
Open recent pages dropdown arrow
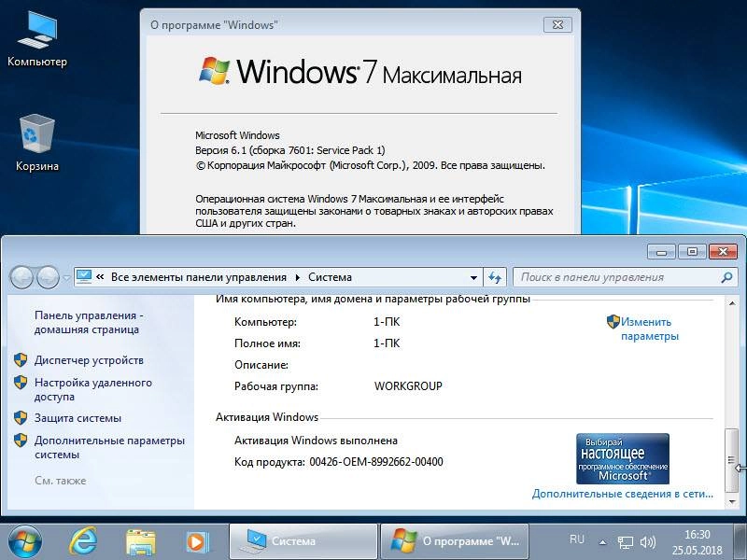click(x=66, y=277)
